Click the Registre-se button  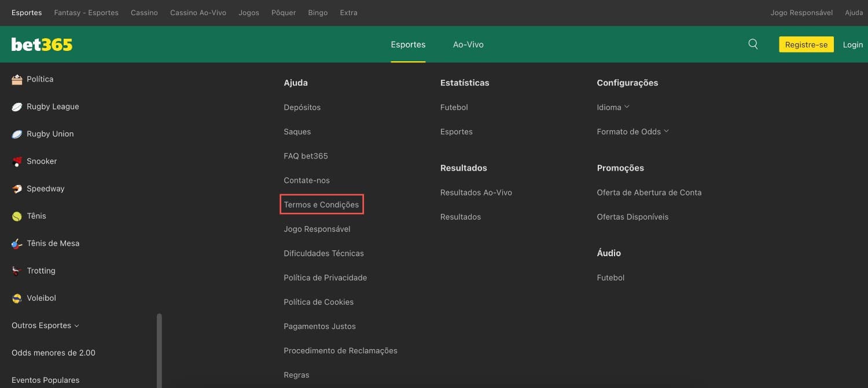(x=806, y=45)
